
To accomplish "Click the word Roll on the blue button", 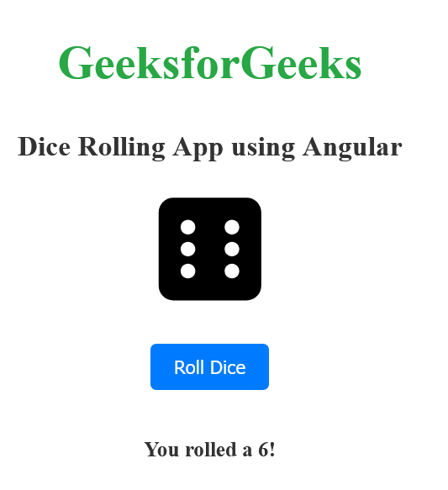I will 188,367.
